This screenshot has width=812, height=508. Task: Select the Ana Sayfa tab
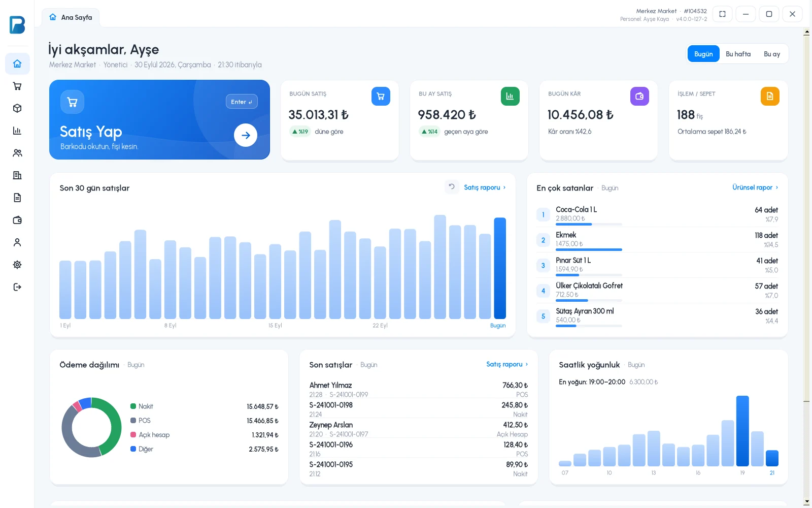[71, 17]
